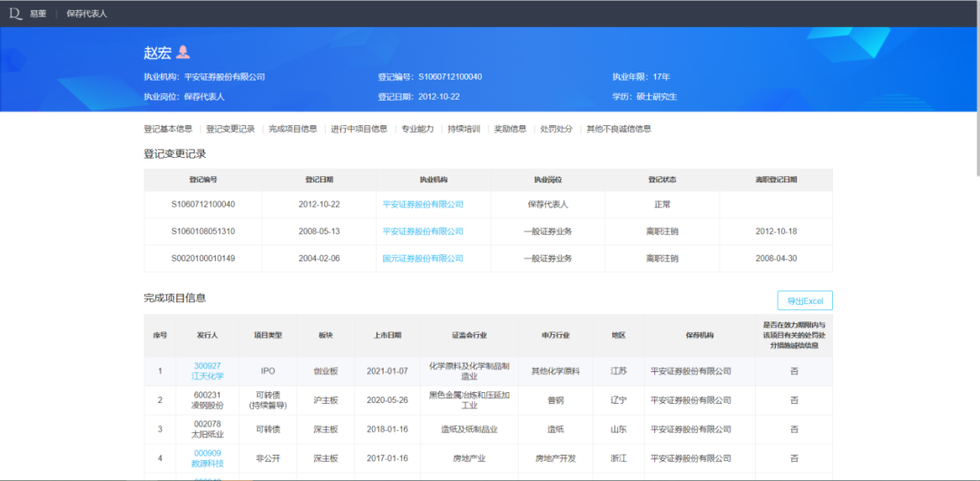Open 保荐代表人 in the top bar

pyautogui.click(x=87, y=13)
